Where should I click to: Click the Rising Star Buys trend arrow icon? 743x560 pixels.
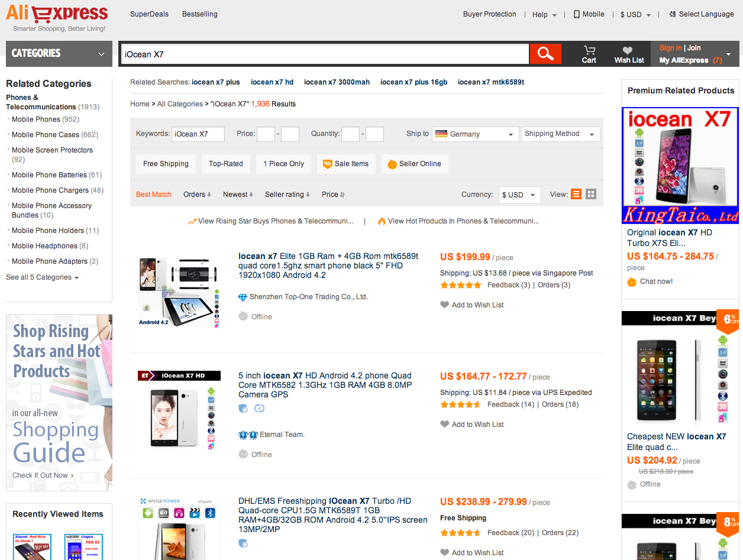(192, 221)
